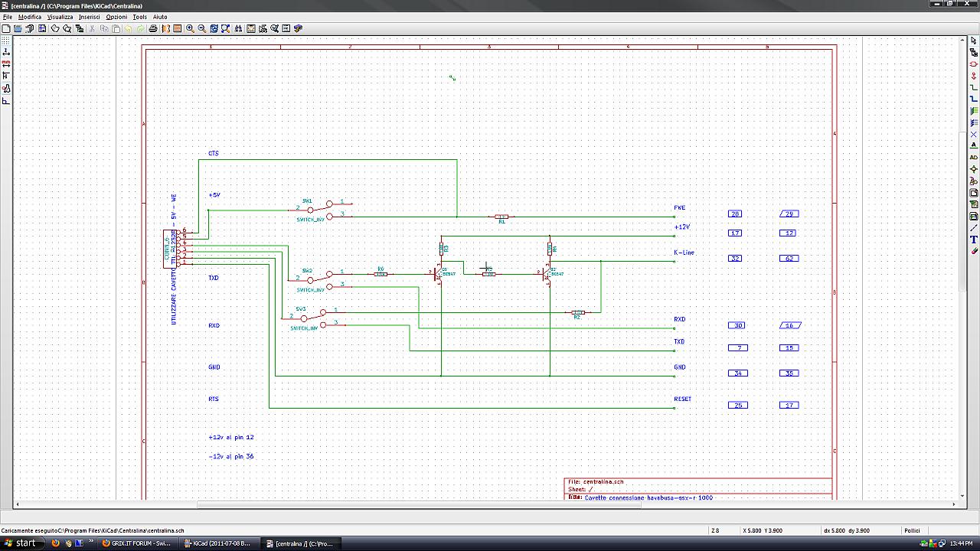
Task: Select the Delete Item eraser tool
Action: [x=974, y=251]
